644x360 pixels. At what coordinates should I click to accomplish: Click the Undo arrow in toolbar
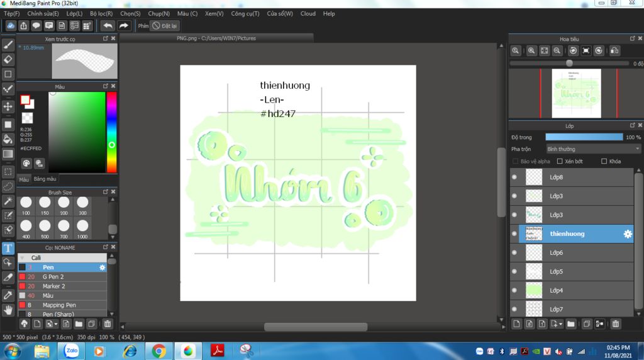[108, 26]
